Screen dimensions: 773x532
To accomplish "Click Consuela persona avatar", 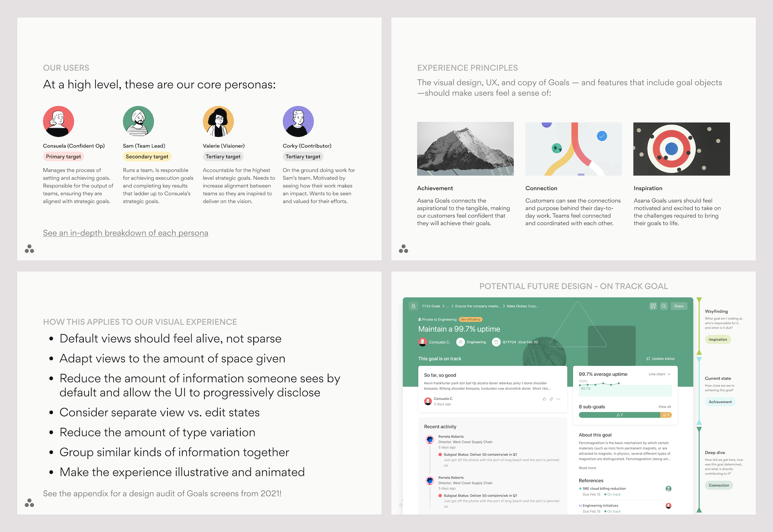I will [x=58, y=122].
